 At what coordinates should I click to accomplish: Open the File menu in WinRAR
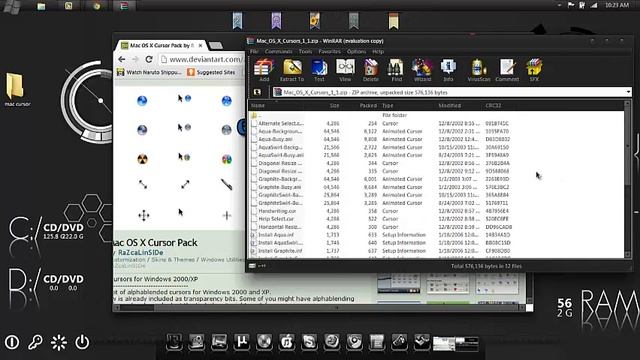(x=254, y=51)
